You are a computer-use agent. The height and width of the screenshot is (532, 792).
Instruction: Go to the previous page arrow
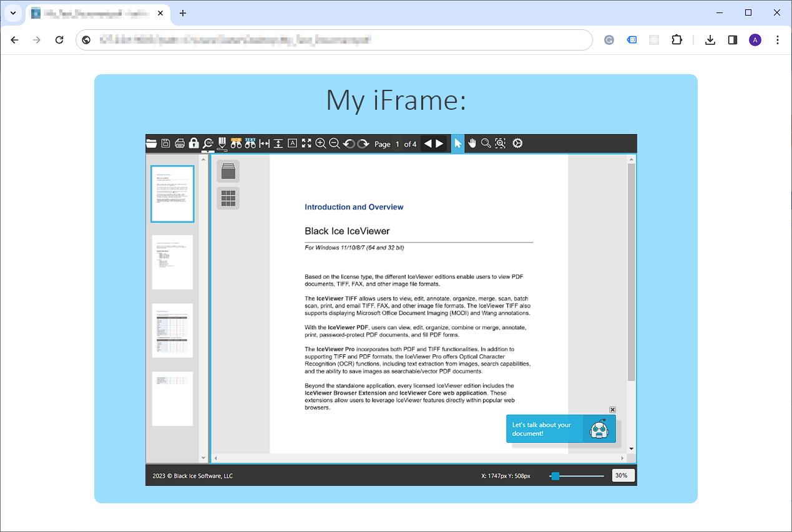[x=428, y=143]
